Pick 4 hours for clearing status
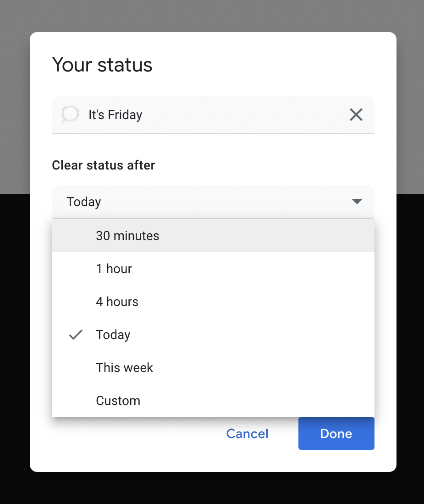The width and height of the screenshot is (424, 504). click(117, 301)
